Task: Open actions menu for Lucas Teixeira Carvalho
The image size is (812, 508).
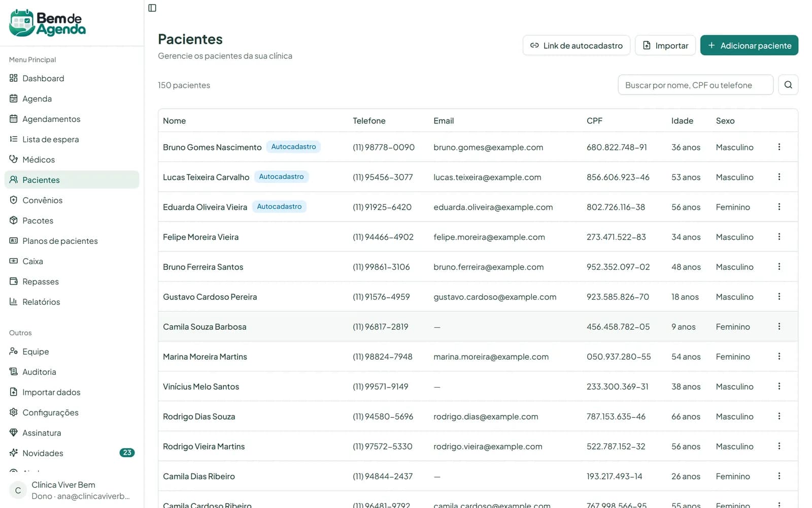Action: pyautogui.click(x=779, y=177)
